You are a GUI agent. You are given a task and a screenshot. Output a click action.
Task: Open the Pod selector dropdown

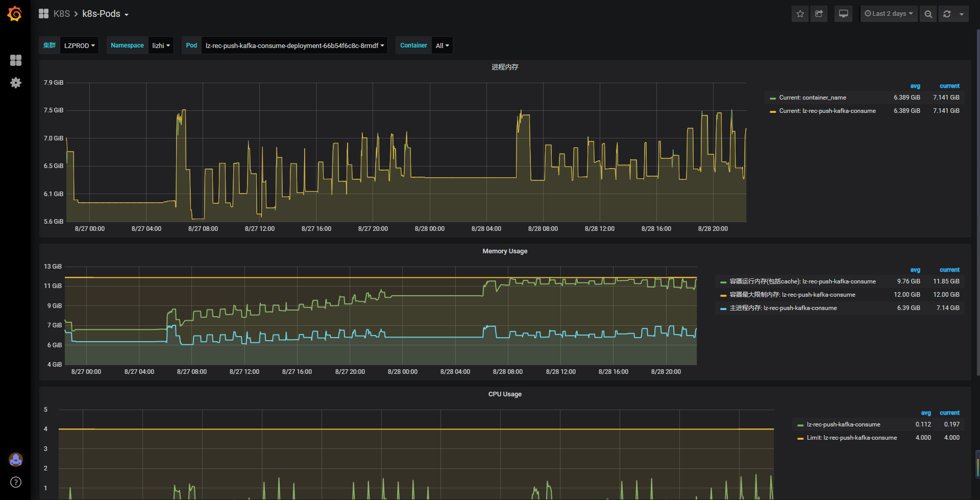point(295,45)
